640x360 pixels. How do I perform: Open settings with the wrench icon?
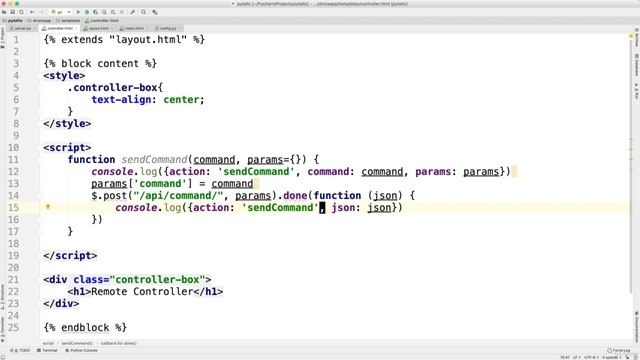pyautogui.click(x=133, y=12)
